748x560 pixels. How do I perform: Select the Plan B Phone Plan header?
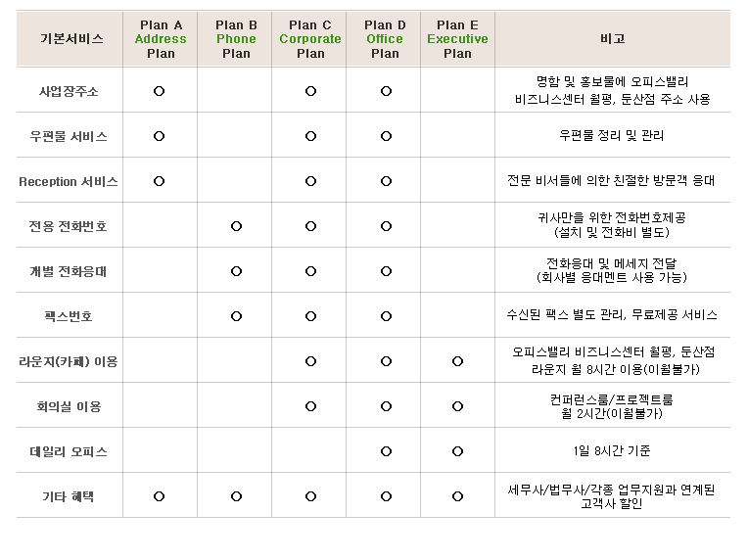(236, 39)
